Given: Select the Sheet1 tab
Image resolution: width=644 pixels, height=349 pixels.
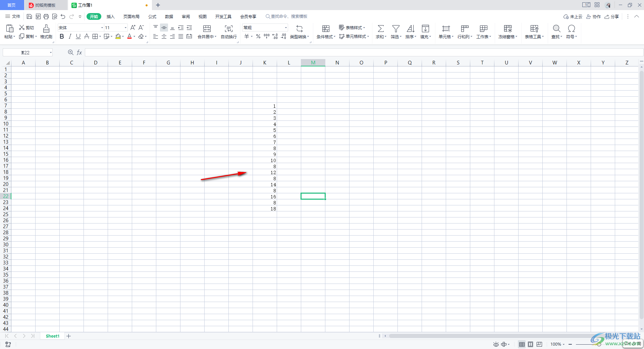Looking at the screenshot, I should [x=52, y=336].
